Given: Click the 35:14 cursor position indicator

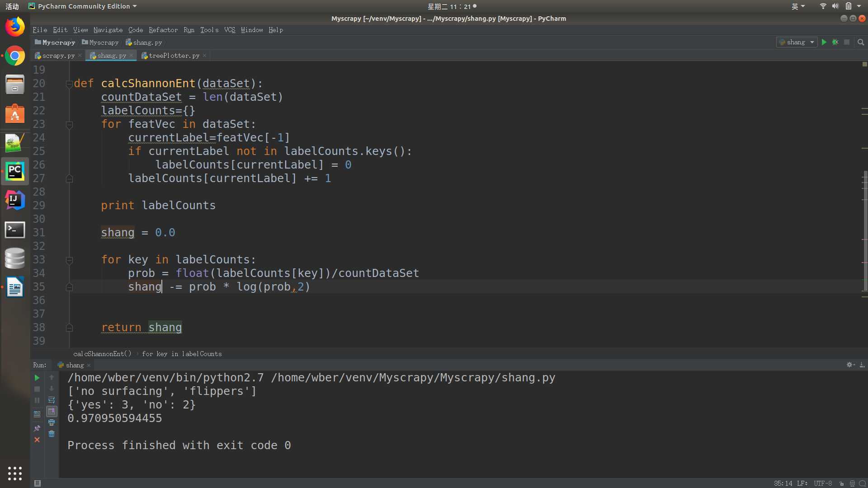Looking at the screenshot, I should tap(783, 483).
